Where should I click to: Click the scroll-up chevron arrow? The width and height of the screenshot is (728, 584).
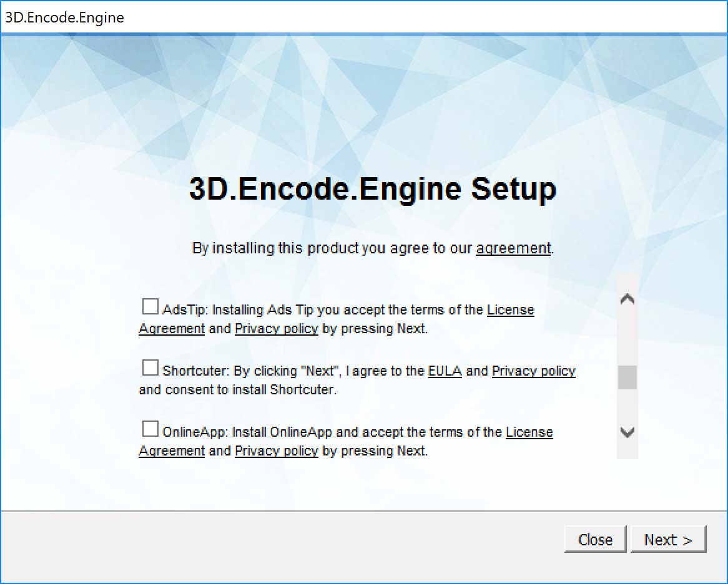(x=627, y=299)
